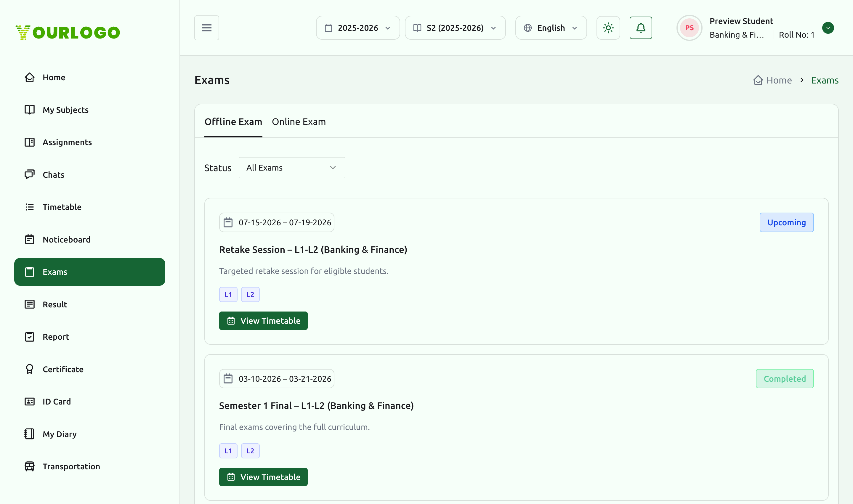853x504 pixels.
Task: Toggle light/dark theme sun icon
Action: click(608, 28)
